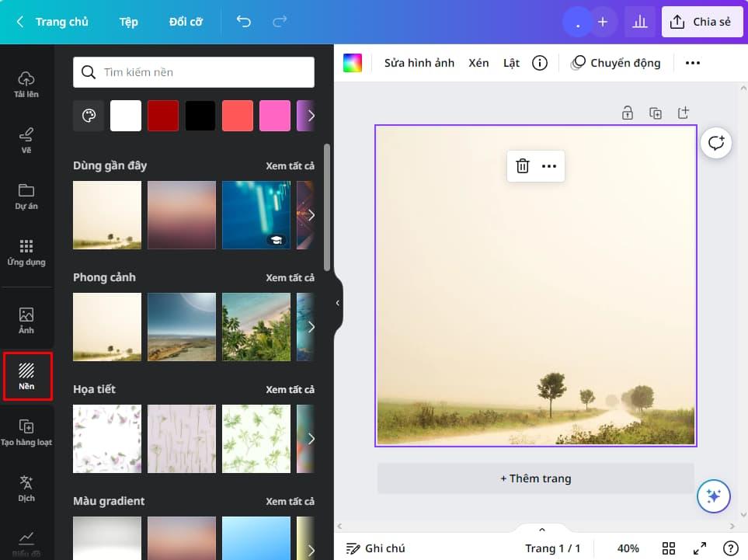Click the Tìm kiếm nền search field
This screenshot has width=748, height=560.
point(193,72)
